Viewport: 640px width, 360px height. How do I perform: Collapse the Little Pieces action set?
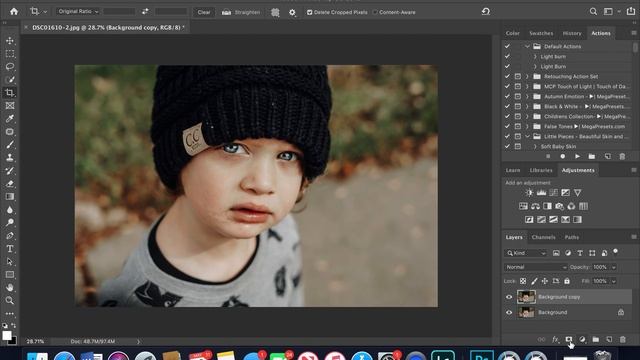click(527, 136)
